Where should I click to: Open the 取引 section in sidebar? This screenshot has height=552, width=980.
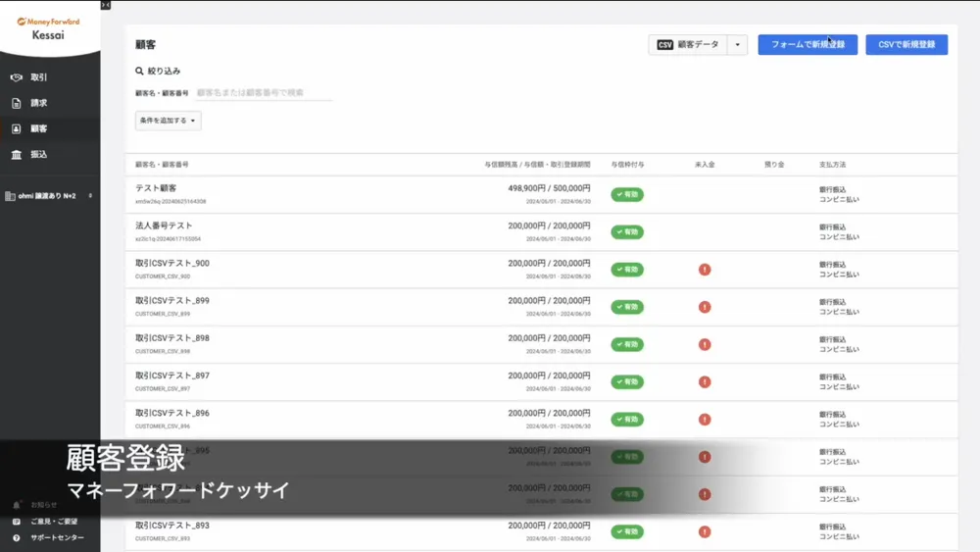38,77
